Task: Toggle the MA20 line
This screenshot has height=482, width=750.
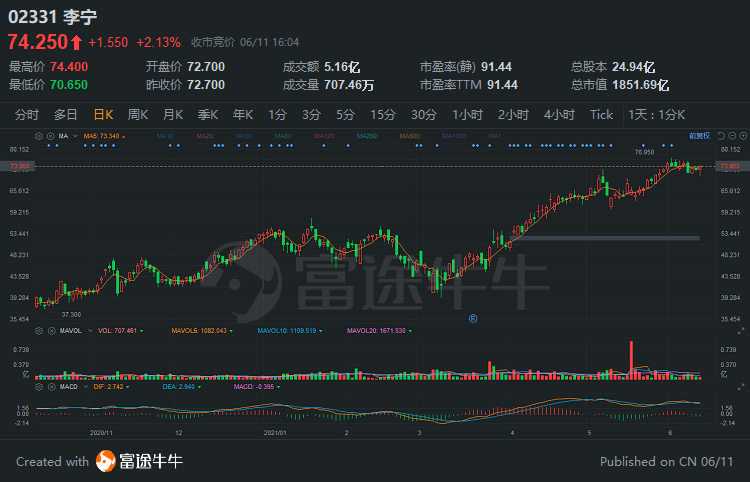Action: (x=205, y=136)
